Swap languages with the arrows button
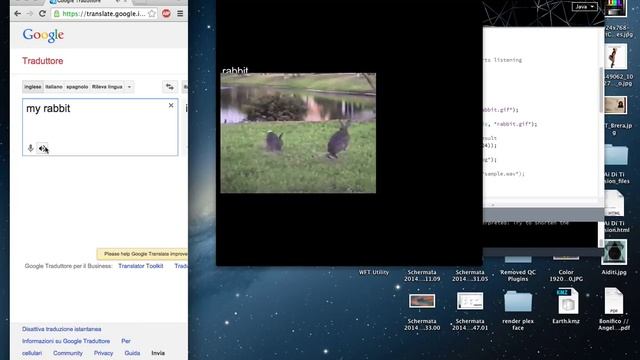 pos(170,87)
